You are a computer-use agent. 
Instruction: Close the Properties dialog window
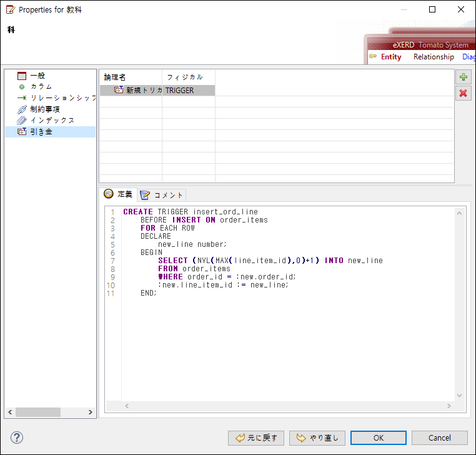pyautogui.click(x=461, y=9)
